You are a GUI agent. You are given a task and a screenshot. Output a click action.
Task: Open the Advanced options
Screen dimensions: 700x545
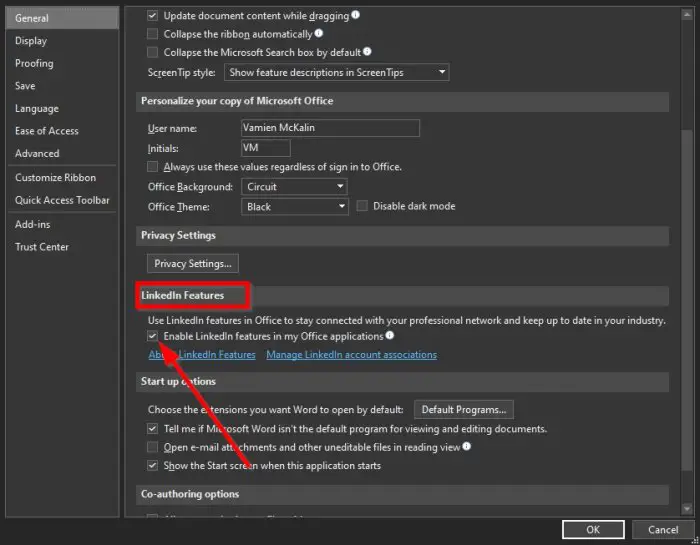62,154
